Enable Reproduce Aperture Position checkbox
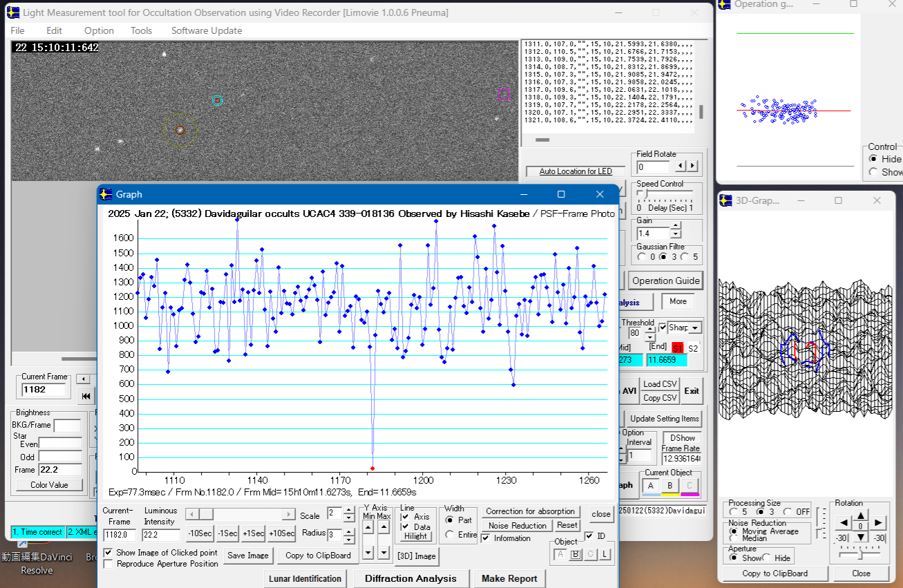 coord(108,564)
